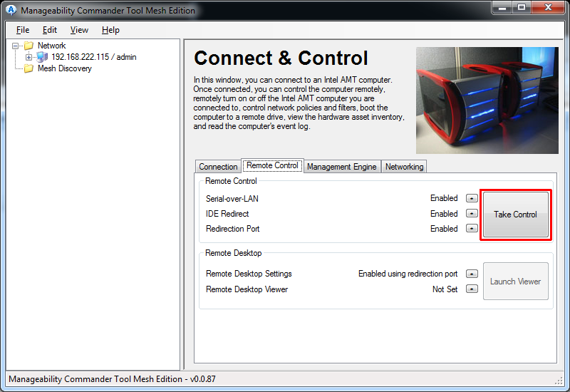Minimize the Manageability Commander window
Image resolution: width=570 pixels, height=392 pixels.
[503, 7]
